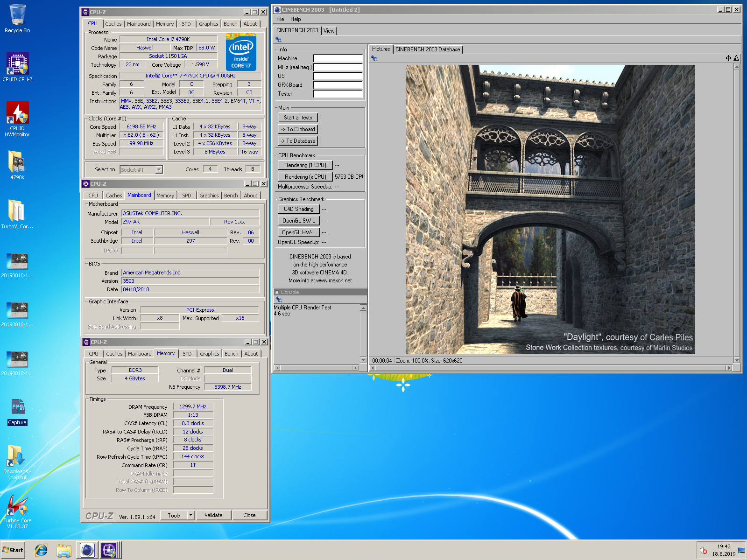Open the TurboV_Cor... folder icon
Viewport: 747px width, 560px height.
pyautogui.click(x=17, y=214)
